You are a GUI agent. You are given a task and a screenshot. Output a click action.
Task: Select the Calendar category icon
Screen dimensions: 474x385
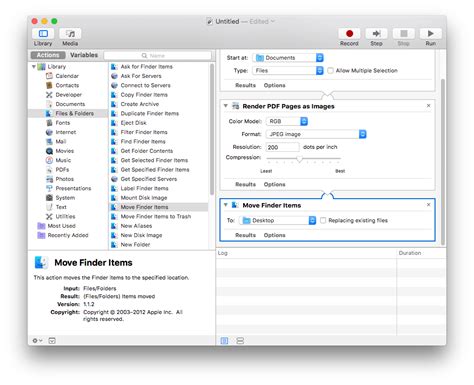tap(49, 76)
